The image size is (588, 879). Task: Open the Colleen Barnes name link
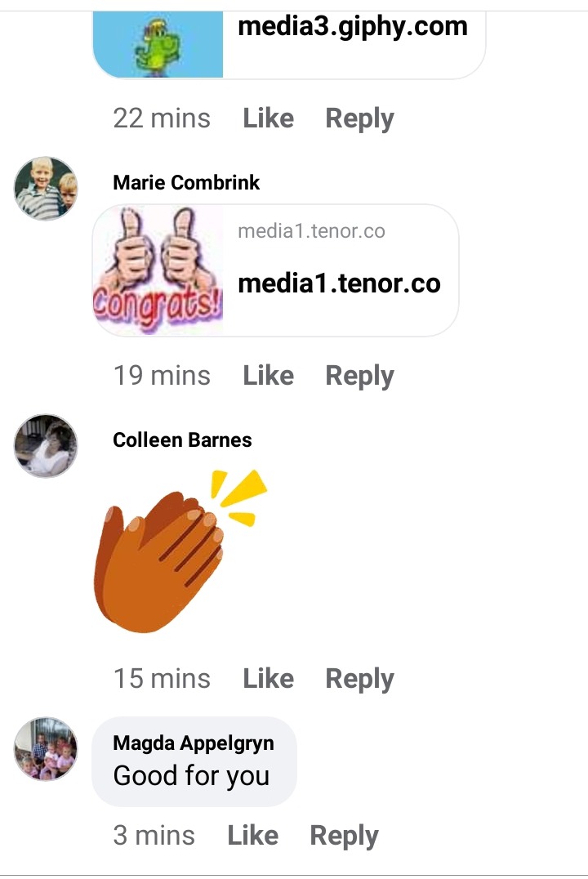[182, 440]
